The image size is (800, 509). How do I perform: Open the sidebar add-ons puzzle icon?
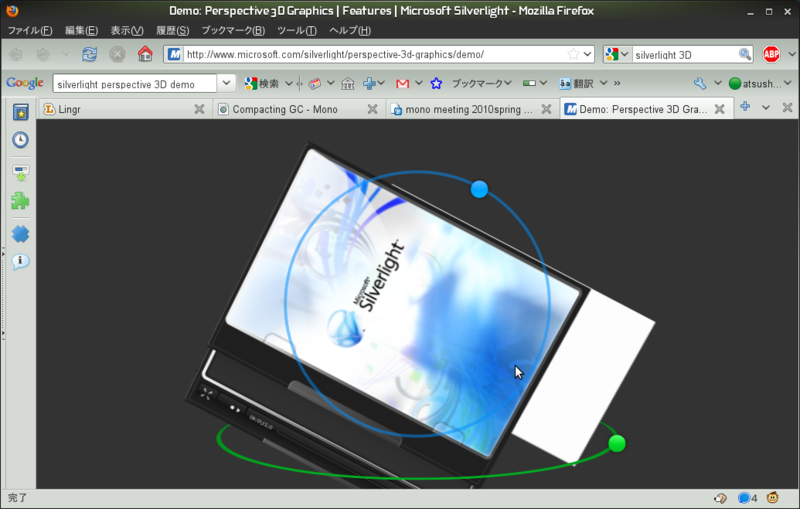coord(20,201)
